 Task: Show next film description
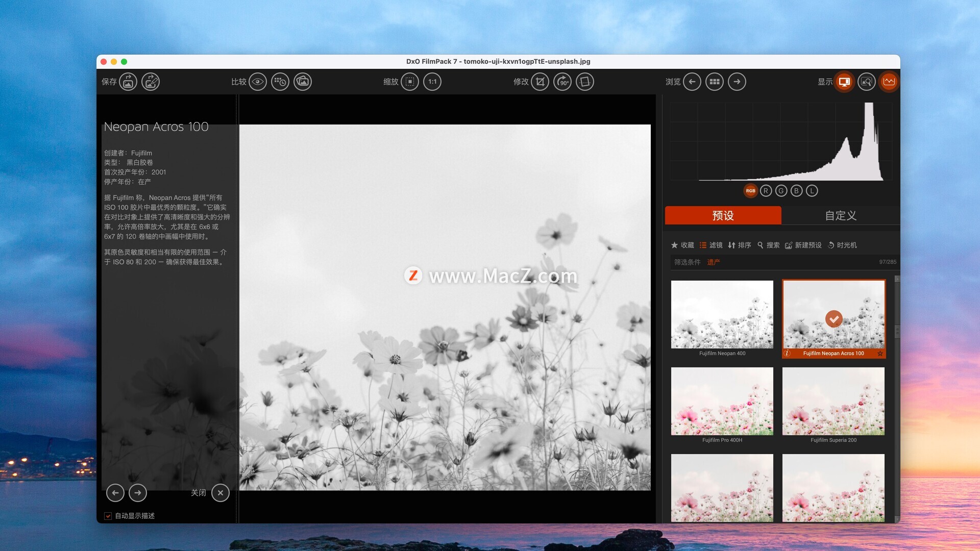(138, 493)
